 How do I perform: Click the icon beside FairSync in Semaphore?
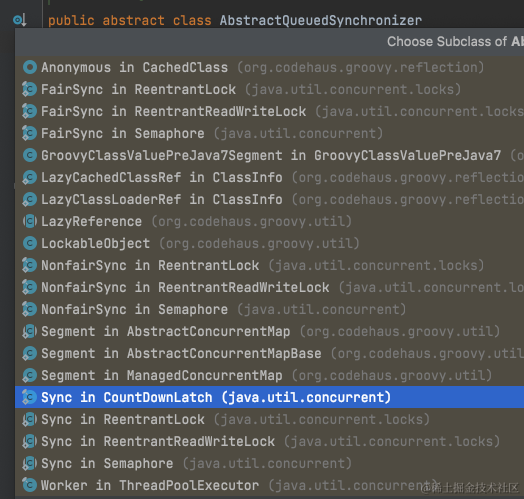pos(30,133)
